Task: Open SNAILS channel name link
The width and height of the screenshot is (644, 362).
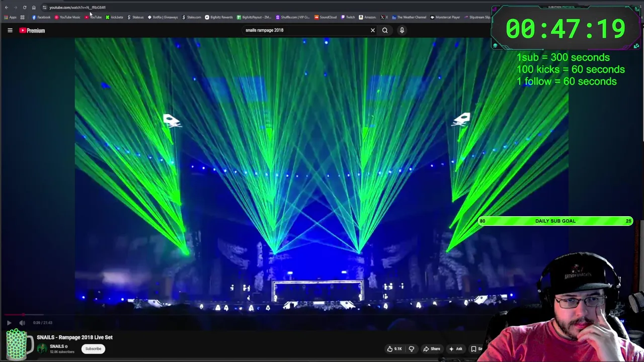Action: tap(57, 346)
